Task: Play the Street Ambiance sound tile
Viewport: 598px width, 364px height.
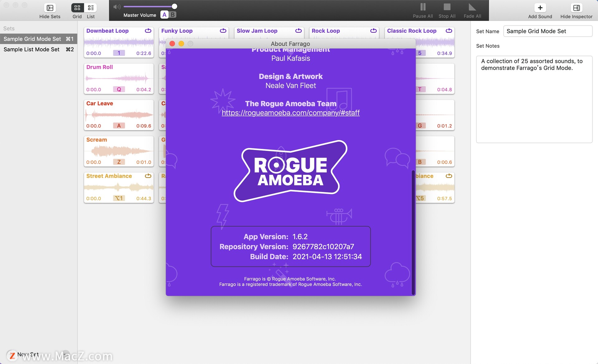Action: point(119,187)
